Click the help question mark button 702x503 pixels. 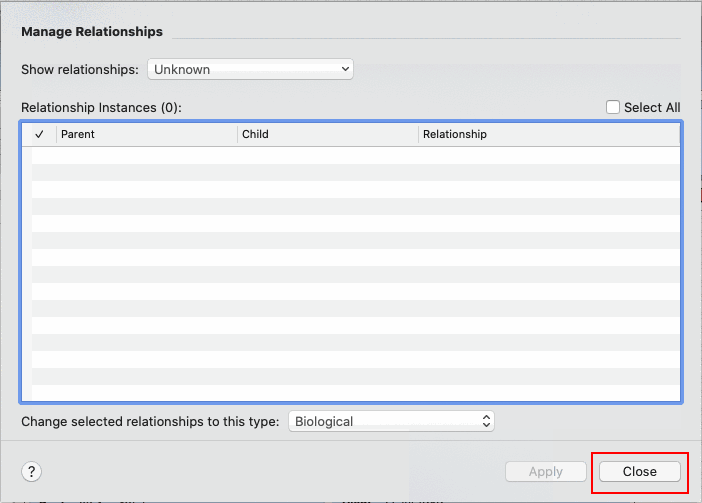pos(32,472)
